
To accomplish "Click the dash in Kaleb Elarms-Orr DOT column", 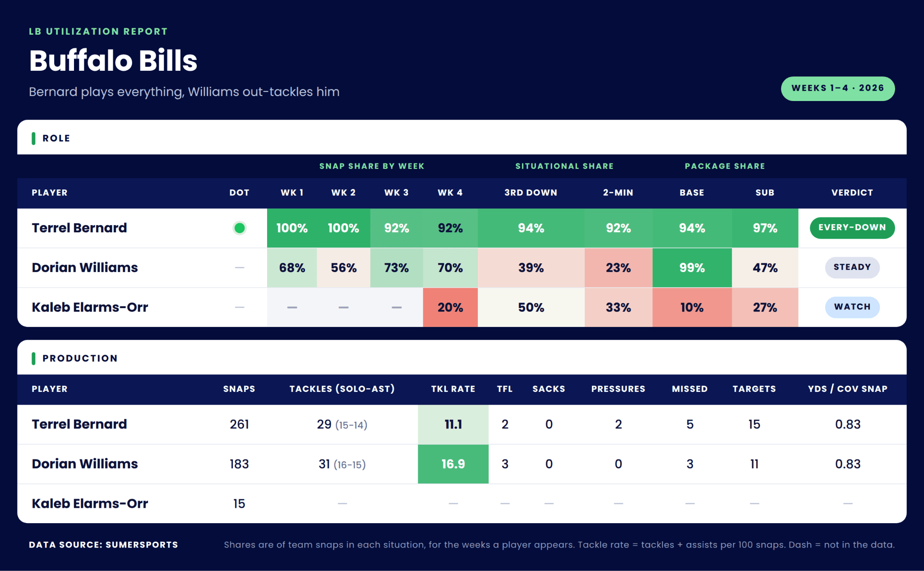I will (x=240, y=308).
